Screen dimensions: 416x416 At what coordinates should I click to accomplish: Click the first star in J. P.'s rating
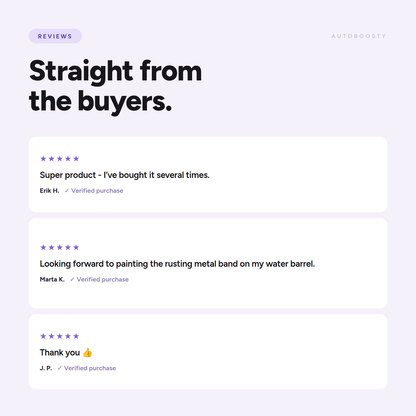pos(43,336)
